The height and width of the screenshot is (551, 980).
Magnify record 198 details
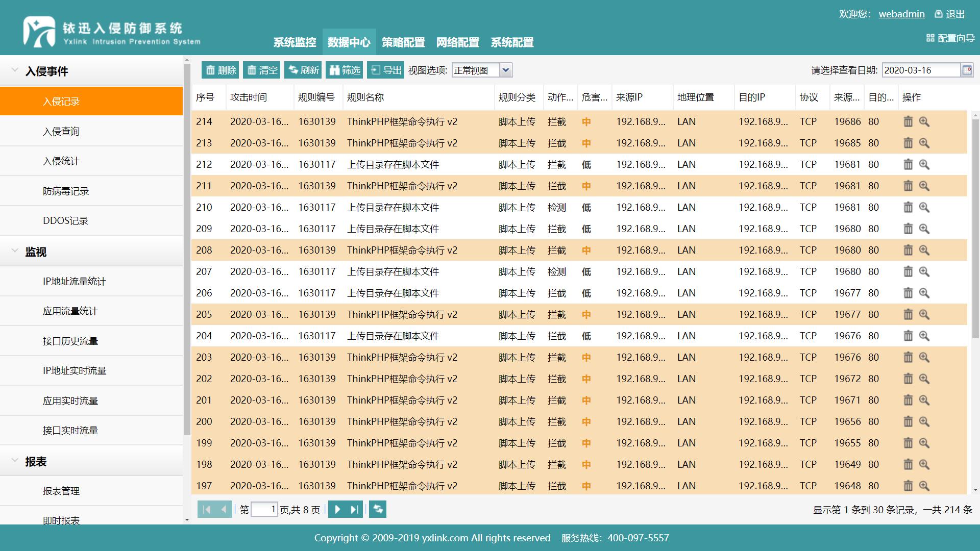924,464
